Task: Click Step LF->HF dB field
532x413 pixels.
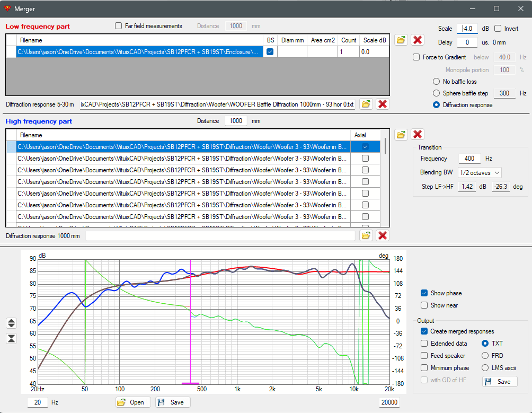Action: tap(467, 187)
